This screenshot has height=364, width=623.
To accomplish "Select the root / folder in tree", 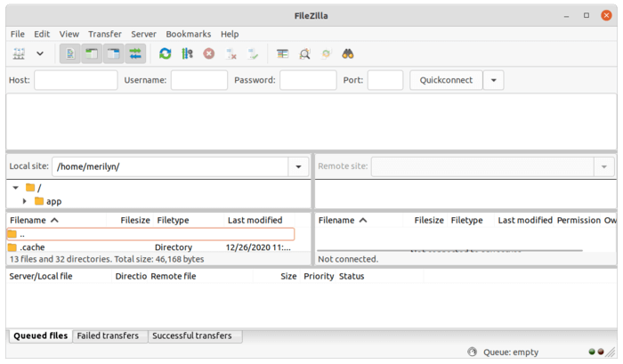I will pos(34,188).
